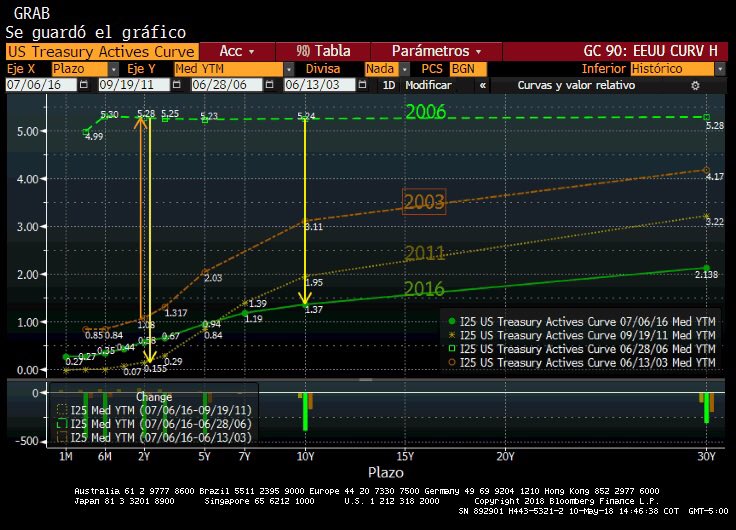Open the Acc actions menu
The height and width of the screenshot is (530, 736).
[x=237, y=51]
